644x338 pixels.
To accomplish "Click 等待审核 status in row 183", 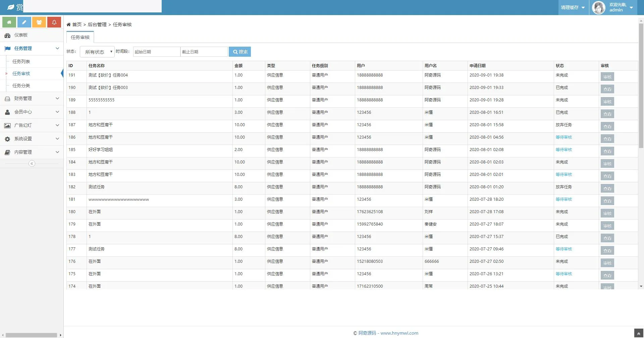I will [564, 175].
